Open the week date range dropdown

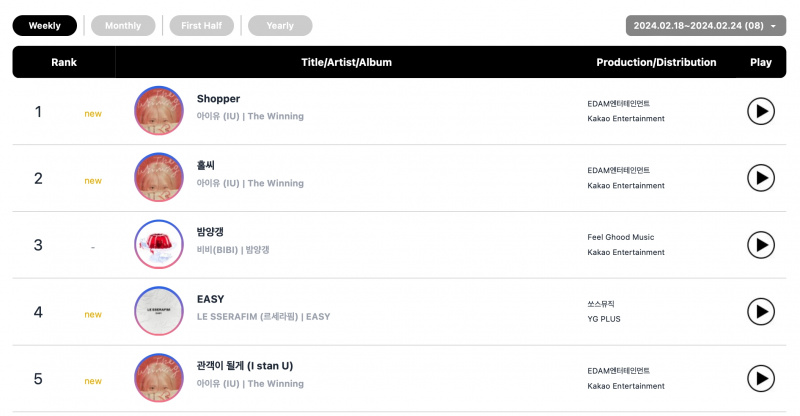(706, 26)
